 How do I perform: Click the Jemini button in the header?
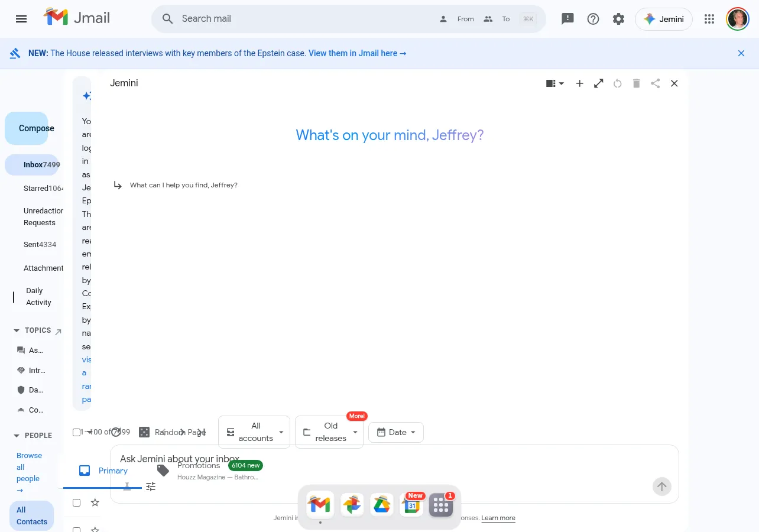[664, 19]
